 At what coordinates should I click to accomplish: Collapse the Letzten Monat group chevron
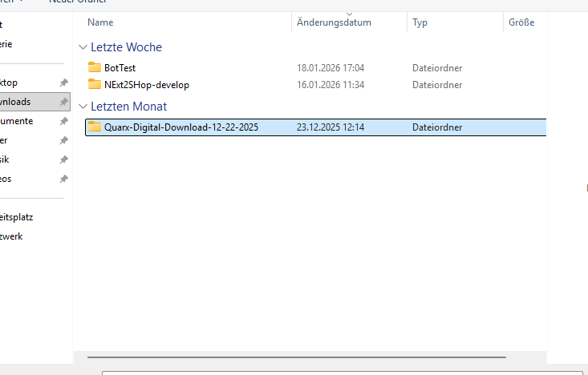tap(83, 107)
